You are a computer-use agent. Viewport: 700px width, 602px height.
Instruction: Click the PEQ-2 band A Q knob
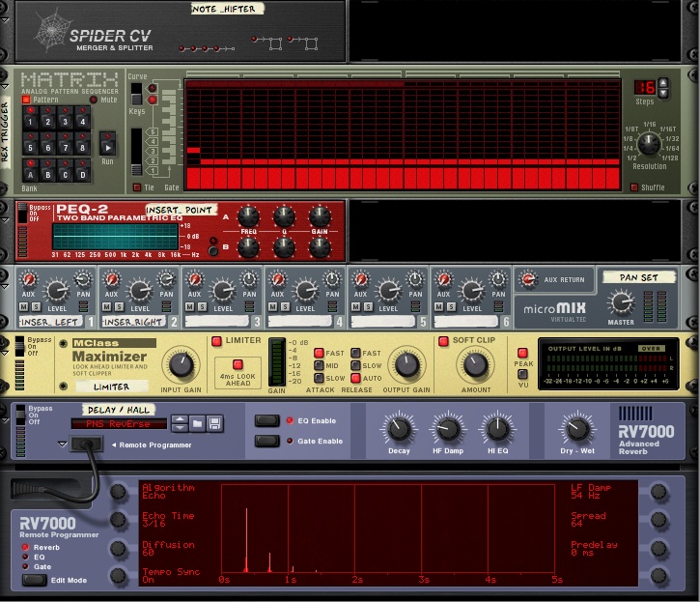[x=284, y=216]
